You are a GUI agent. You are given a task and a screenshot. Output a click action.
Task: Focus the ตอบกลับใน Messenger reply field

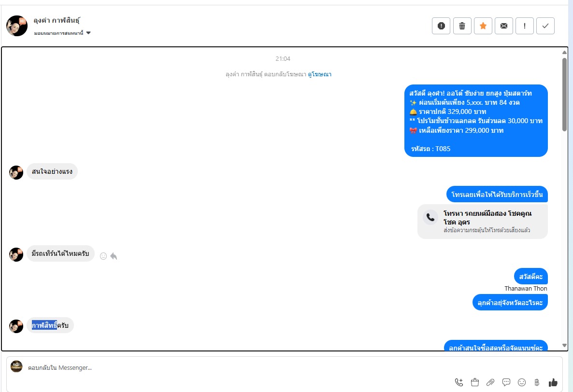coord(238,368)
